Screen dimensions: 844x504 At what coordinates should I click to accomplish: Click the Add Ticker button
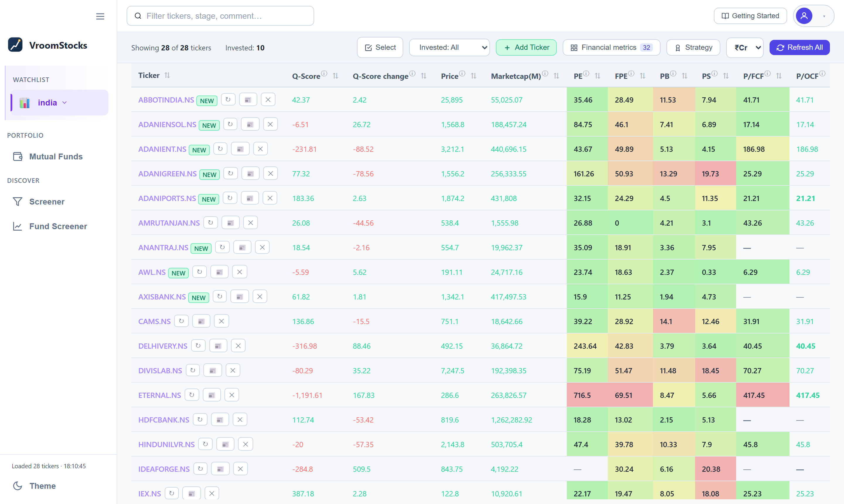point(526,47)
